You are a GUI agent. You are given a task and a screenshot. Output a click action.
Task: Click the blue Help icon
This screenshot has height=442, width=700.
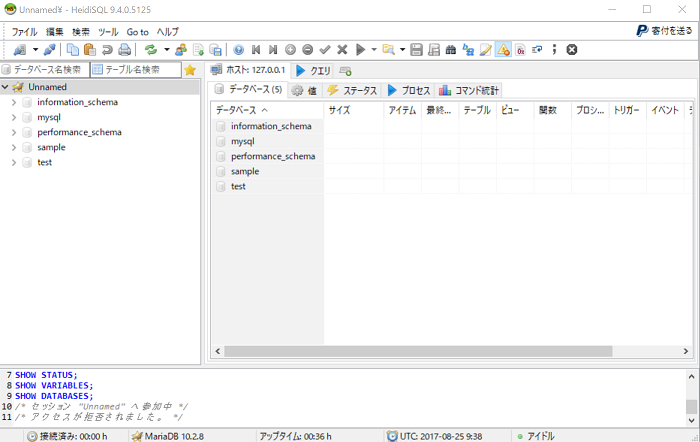pos(239,50)
